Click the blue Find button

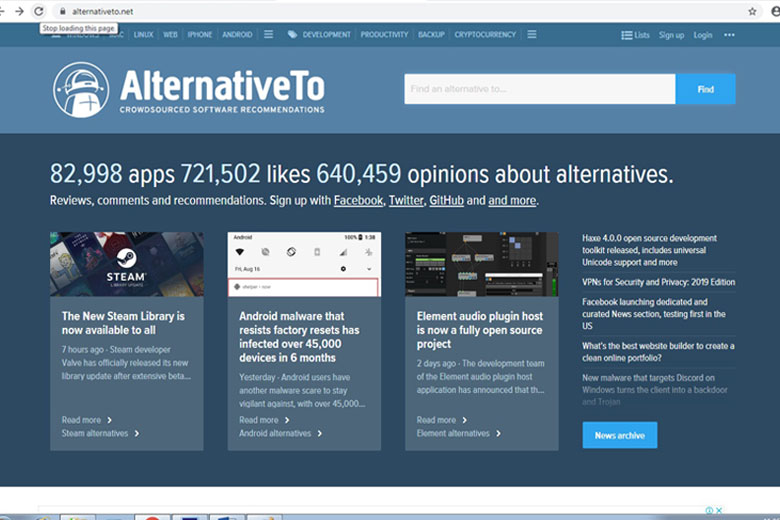(705, 89)
